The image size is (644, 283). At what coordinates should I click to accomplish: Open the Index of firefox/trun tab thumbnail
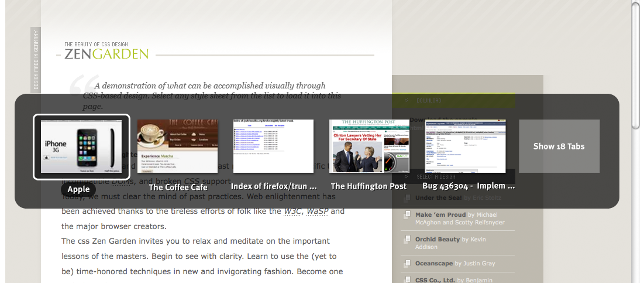coord(274,146)
